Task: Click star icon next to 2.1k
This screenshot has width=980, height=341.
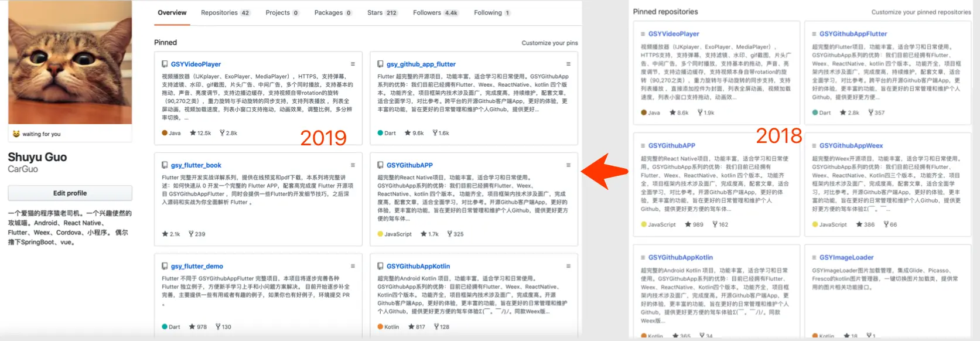Action: click(165, 234)
